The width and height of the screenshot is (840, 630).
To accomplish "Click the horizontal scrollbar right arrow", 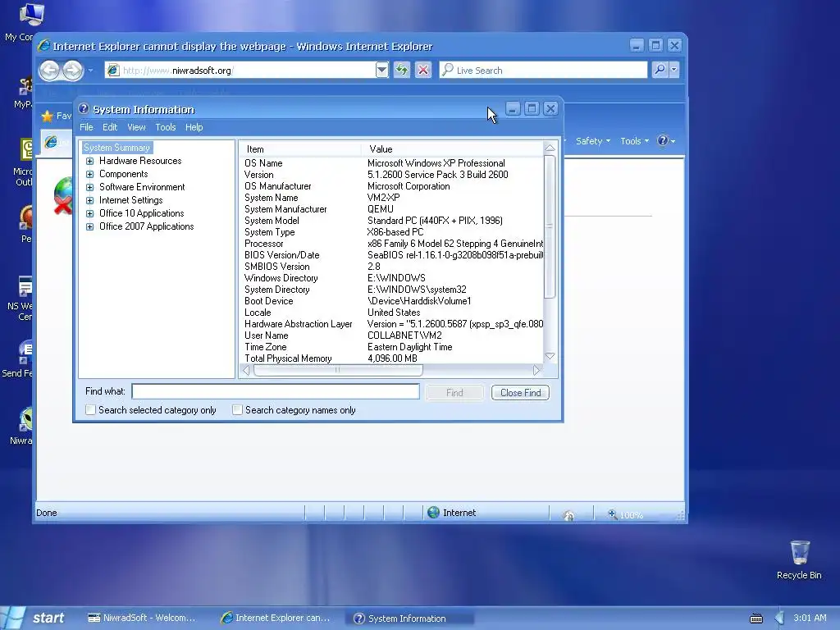I will point(536,370).
